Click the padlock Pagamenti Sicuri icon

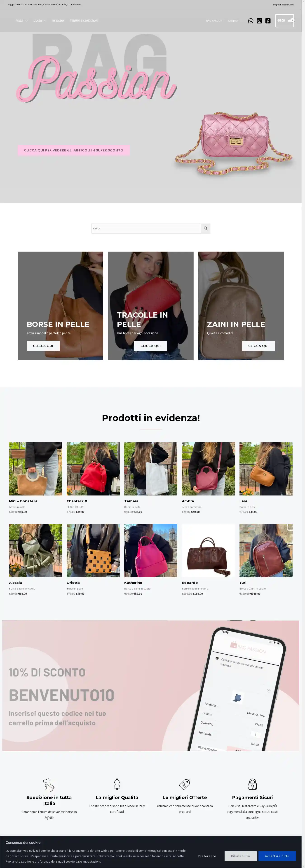253,784
